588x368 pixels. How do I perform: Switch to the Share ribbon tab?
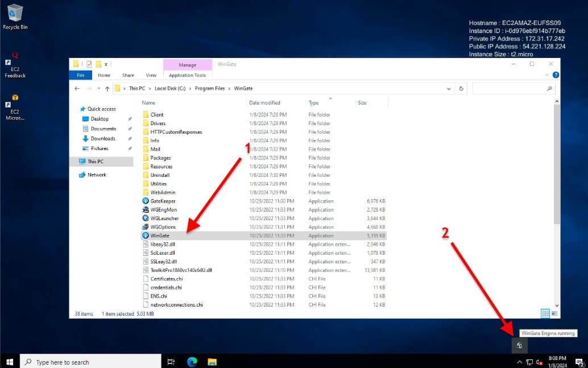pos(128,75)
